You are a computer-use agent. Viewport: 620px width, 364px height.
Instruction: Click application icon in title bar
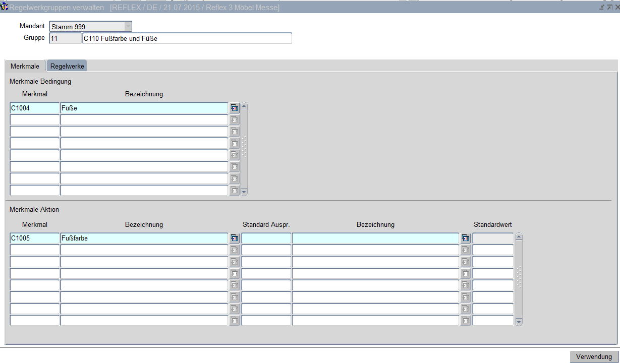point(5,7)
